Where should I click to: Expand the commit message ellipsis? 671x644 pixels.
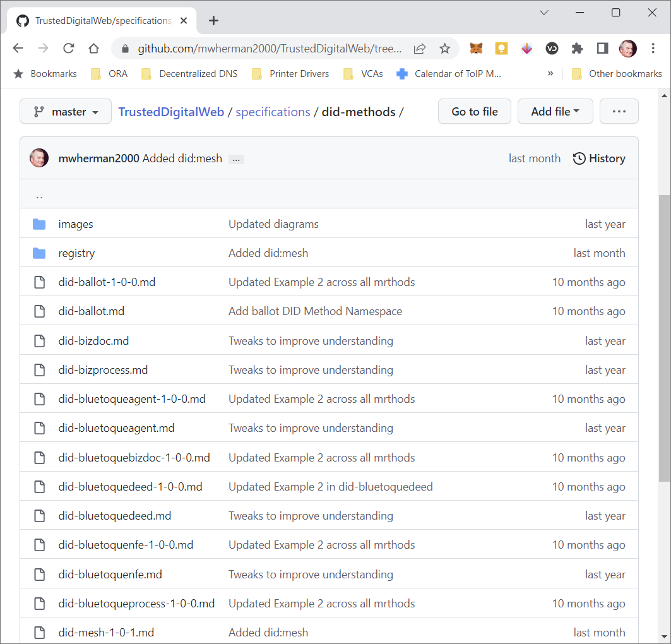pyautogui.click(x=236, y=159)
